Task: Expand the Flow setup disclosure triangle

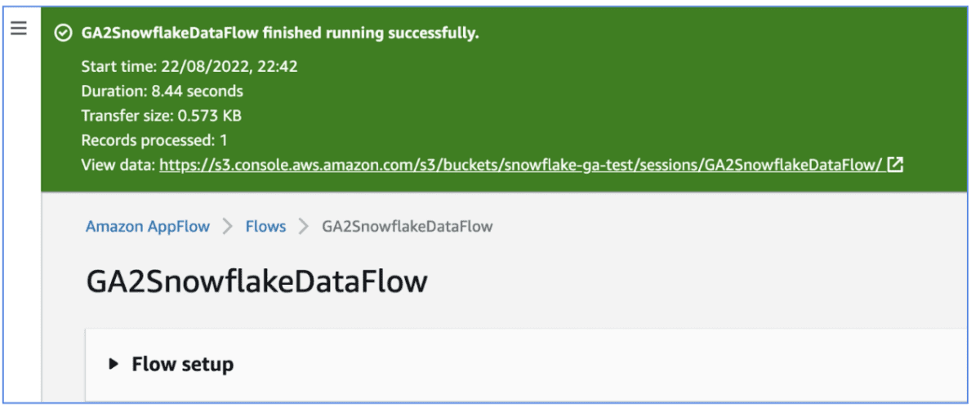Action: (x=114, y=365)
